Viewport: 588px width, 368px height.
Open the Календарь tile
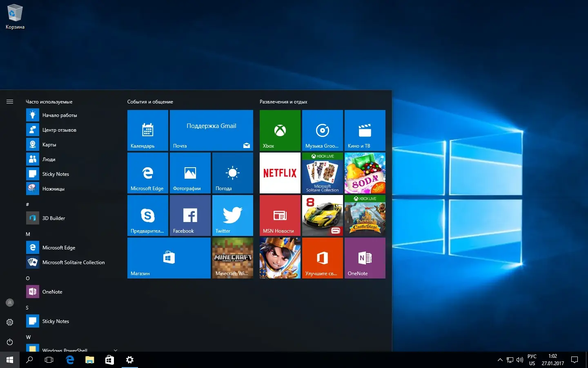point(147,130)
